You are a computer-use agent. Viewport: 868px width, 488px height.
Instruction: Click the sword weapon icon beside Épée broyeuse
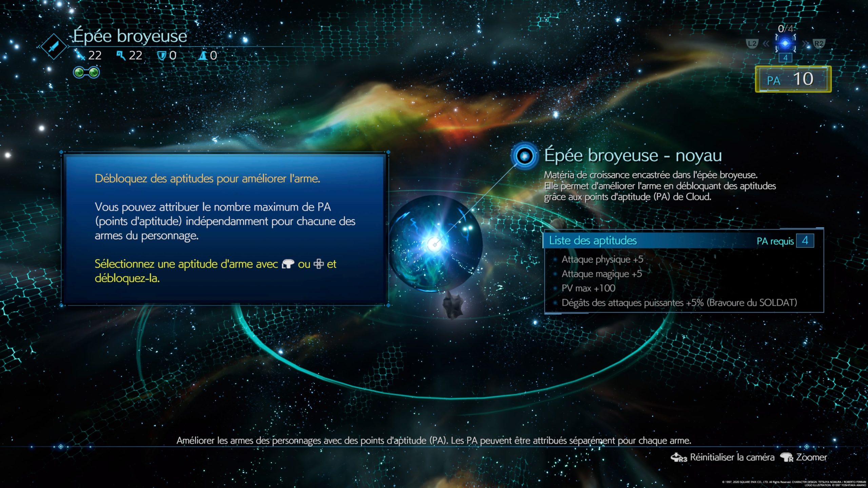pos(54,47)
